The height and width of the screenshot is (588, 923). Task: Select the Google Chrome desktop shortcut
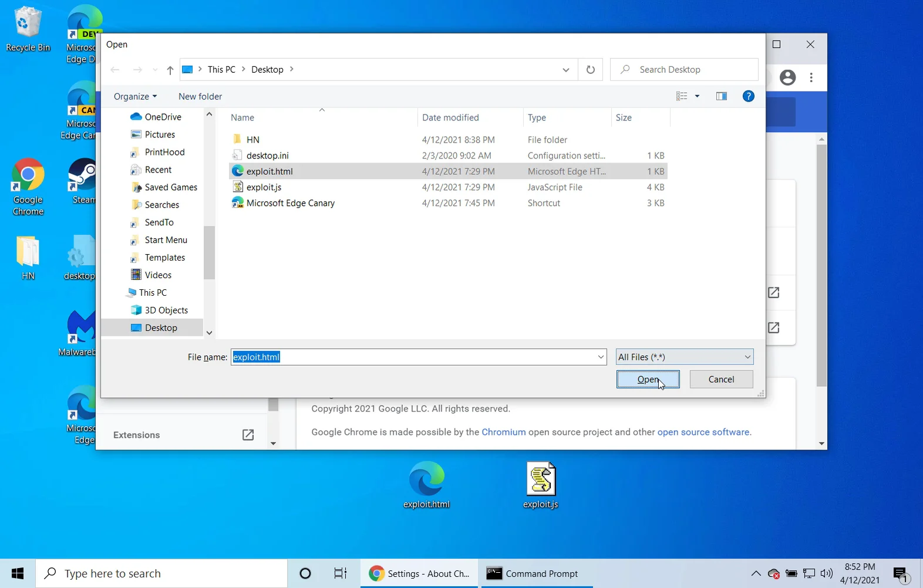point(28,187)
